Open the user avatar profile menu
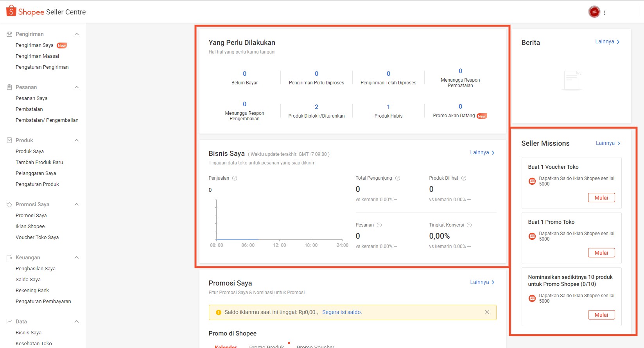 [594, 12]
